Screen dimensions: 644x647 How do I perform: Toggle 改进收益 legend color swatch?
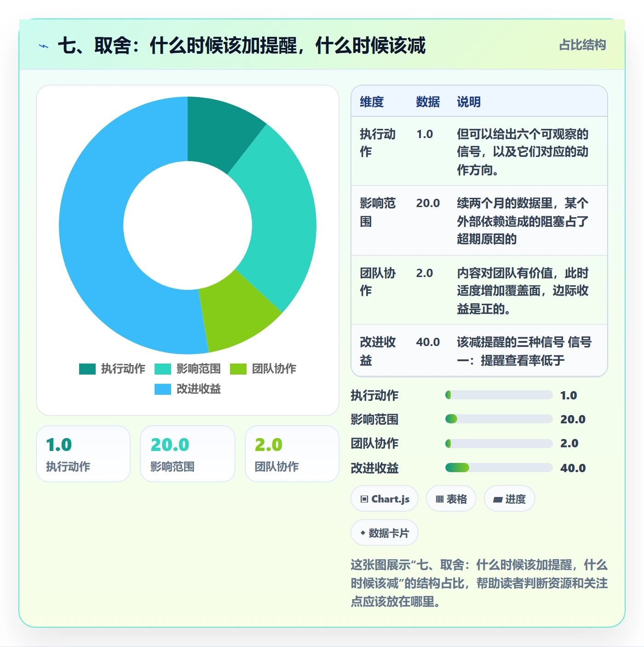163,389
